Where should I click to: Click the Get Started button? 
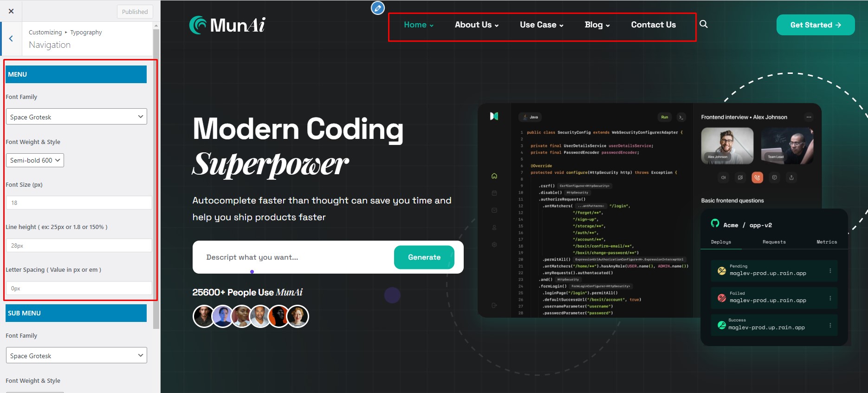pyautogui.click(x=816, y=25)
